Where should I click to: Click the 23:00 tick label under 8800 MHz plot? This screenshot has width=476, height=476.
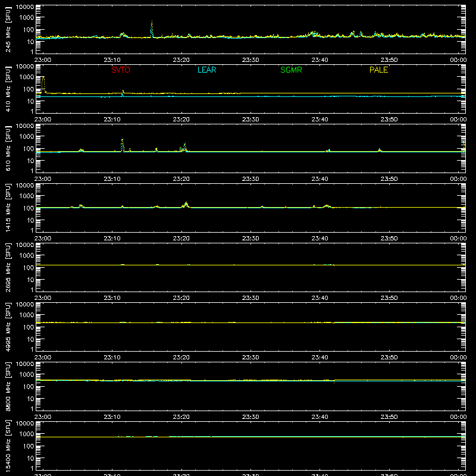[43, 417]
